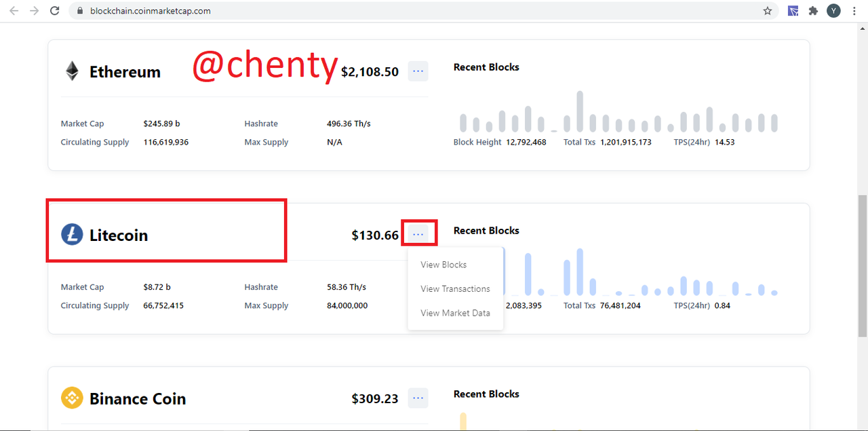Go back with the browser back arrow
Viewport: 868px width, 431px height.
click(x=14, y=11)
